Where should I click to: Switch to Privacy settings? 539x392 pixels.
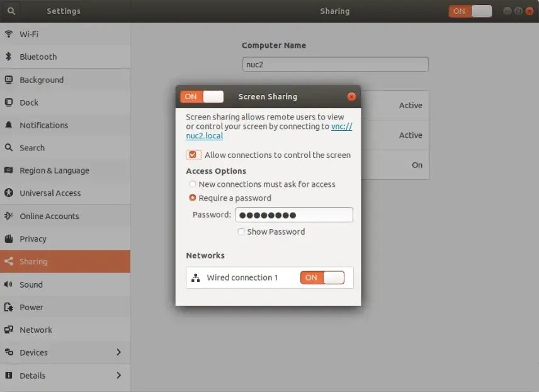(65, 238)
